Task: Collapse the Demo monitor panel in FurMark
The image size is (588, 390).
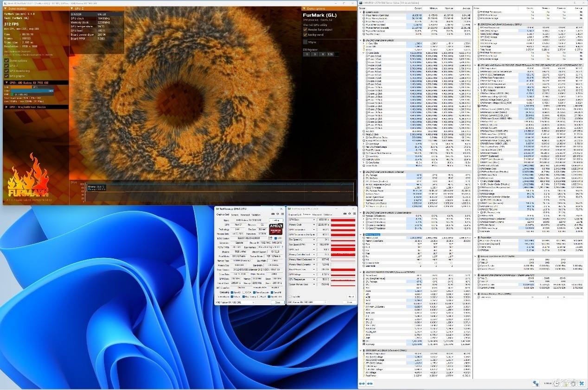Action: [x=5, y=8]
